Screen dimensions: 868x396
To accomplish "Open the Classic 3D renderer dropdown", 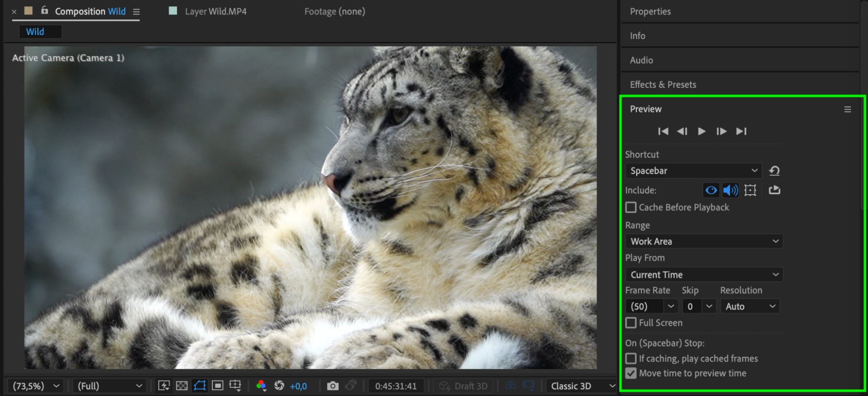I will click(582, 386).
